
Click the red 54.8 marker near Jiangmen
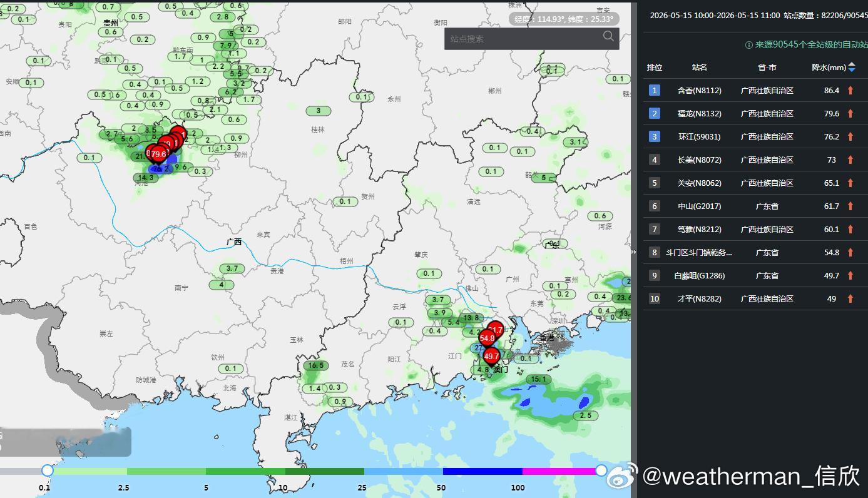click(487, 338)
